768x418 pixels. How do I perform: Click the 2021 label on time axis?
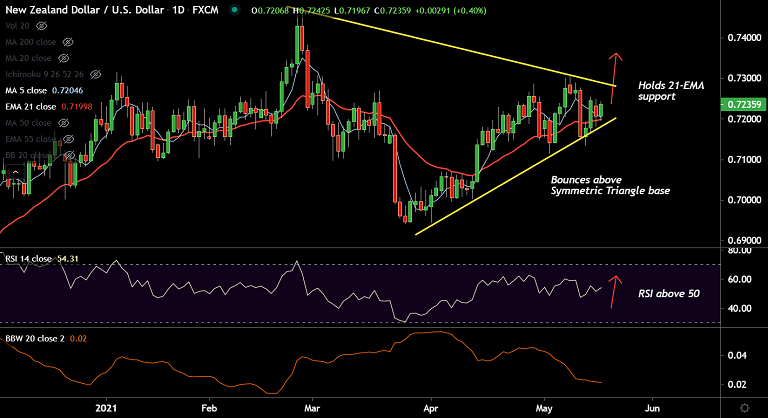pyautogui.click(x=106, y=408)
